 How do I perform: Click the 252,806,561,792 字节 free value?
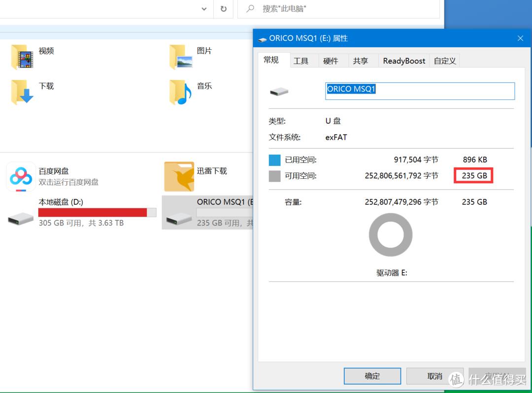point(401,176)
